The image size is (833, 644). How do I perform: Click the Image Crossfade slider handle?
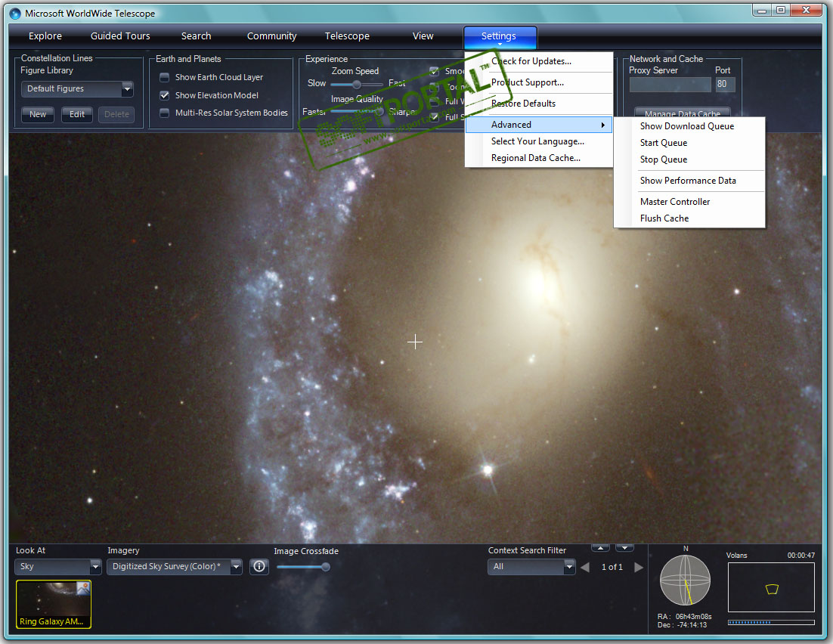coord(326,567)
